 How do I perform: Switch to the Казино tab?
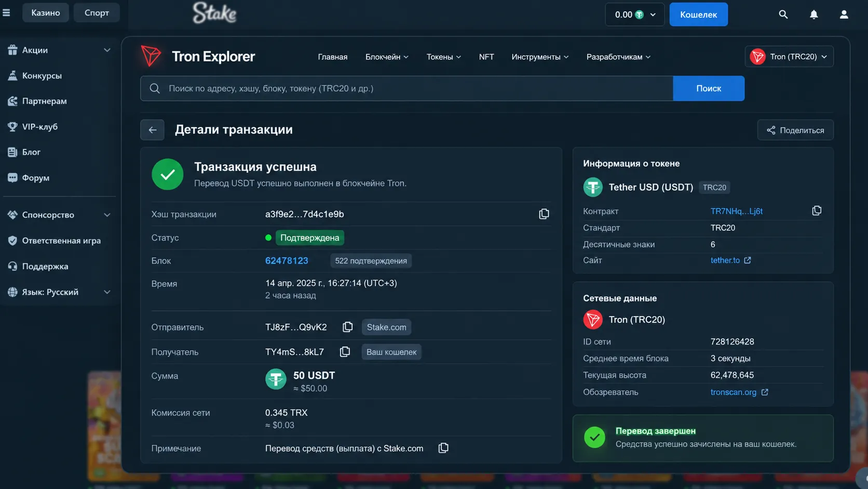pyautogui.click(x=46, y=12)
